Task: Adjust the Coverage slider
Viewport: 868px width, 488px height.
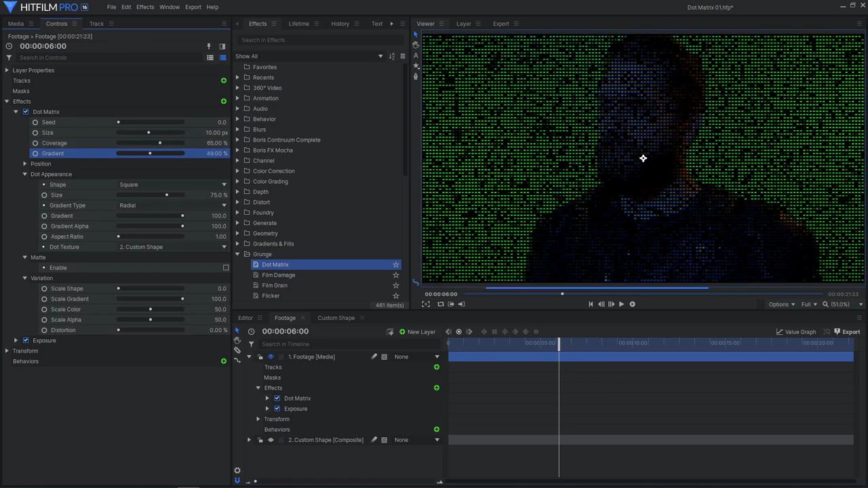Action: (151, 143)
